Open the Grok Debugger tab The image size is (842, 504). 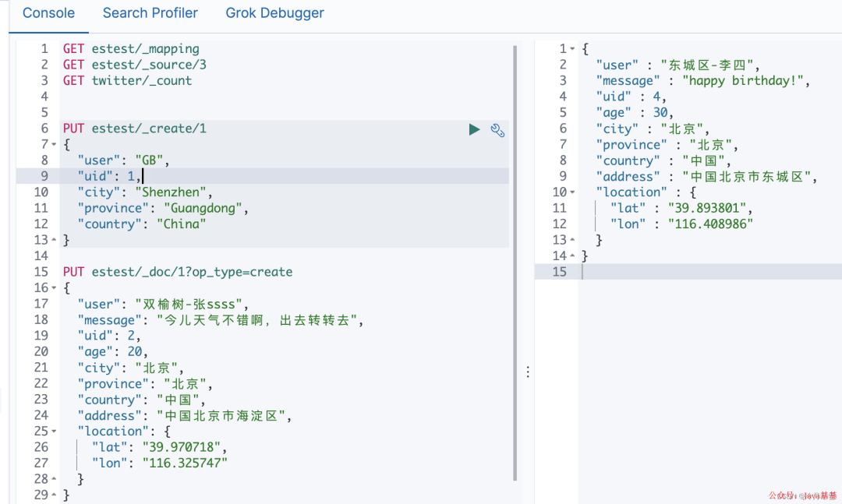click(x=275, y=13)
